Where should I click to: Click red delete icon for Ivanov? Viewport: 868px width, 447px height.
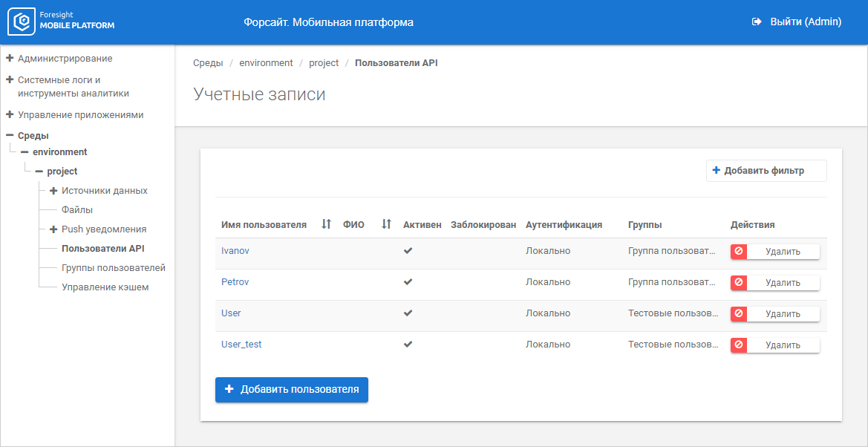coord(739,252)
